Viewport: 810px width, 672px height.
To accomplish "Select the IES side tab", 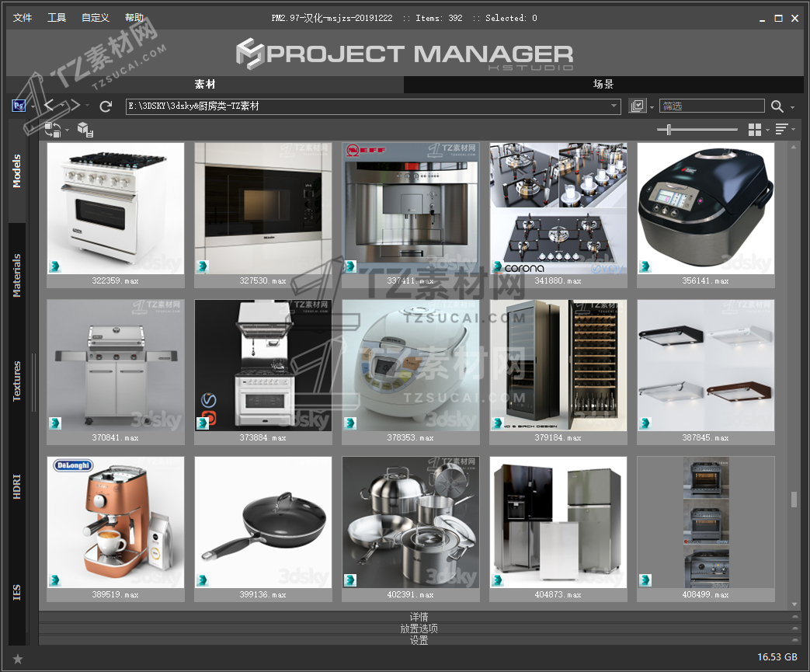I will (17, 593).
